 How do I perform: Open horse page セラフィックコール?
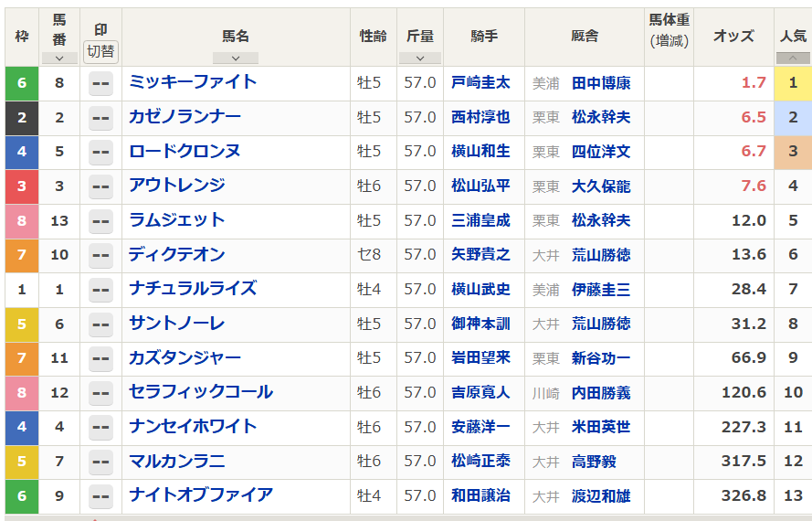coord(201,392)
